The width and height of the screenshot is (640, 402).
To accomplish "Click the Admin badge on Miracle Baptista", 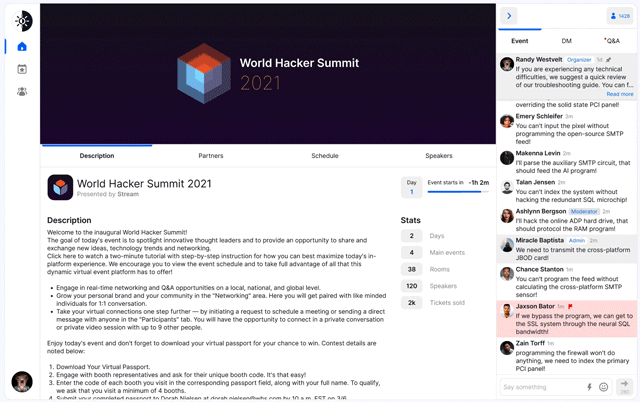I will coord(577,240).
